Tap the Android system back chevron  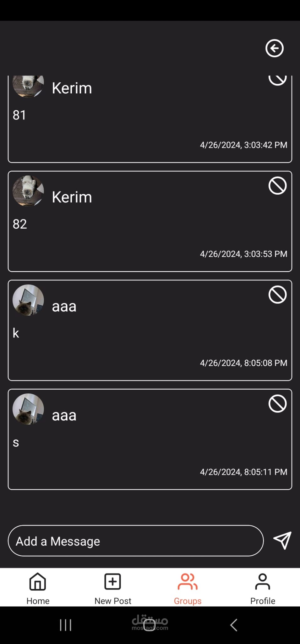pos(234,625)
